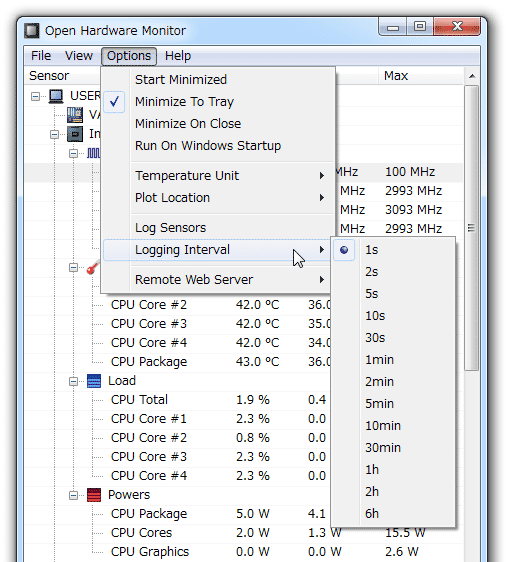Click the Sensor column header
The width and height of the screenshot is (509, 562).
click(62, 76)
